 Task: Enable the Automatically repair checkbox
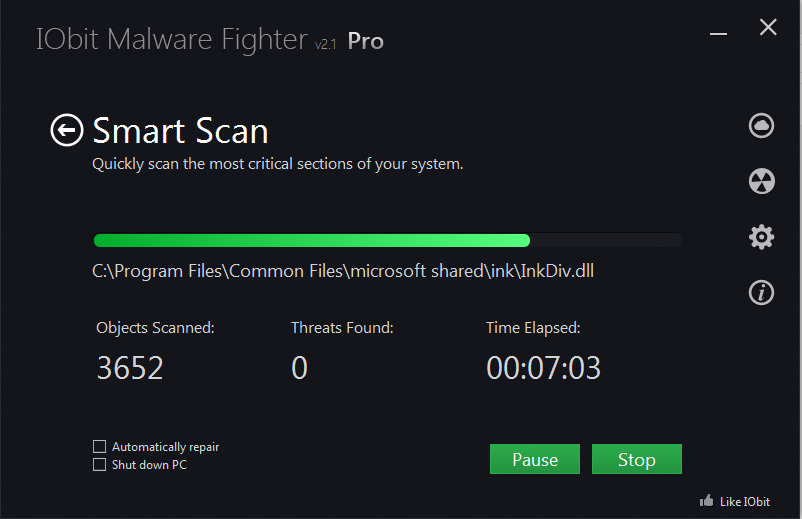[99, 447]
